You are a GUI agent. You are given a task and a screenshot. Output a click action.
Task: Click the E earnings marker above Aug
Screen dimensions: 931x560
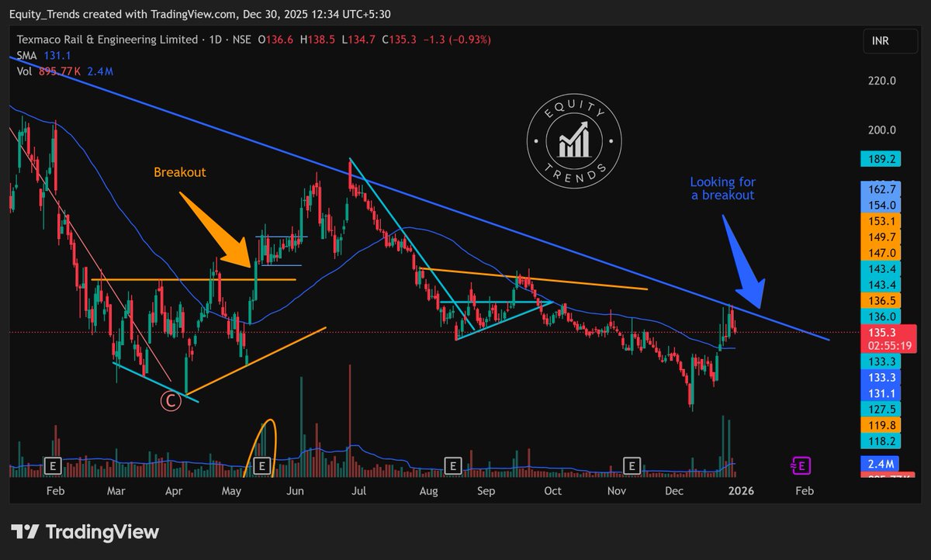click(452, 465)
